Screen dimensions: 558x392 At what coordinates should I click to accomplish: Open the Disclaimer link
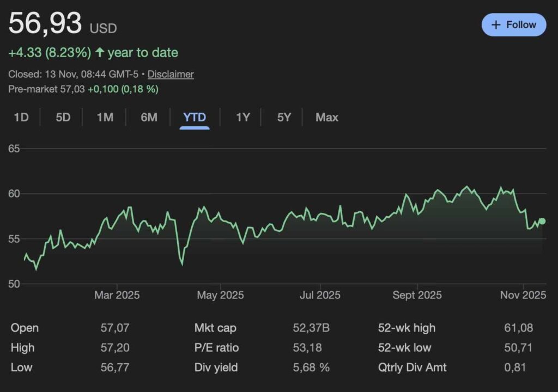171,74
